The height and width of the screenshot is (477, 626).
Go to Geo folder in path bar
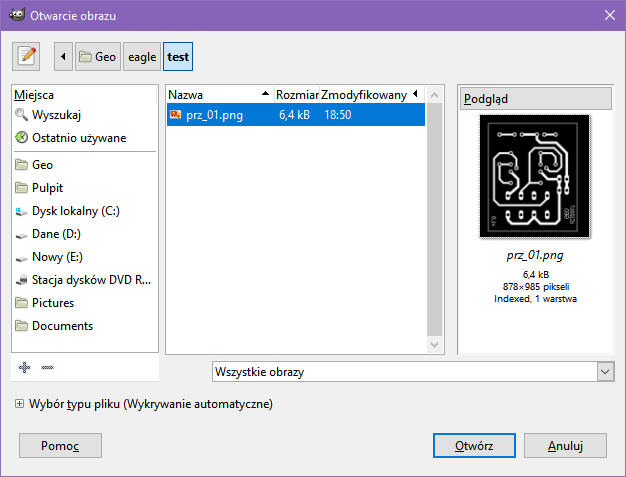(x=98, y=57)
